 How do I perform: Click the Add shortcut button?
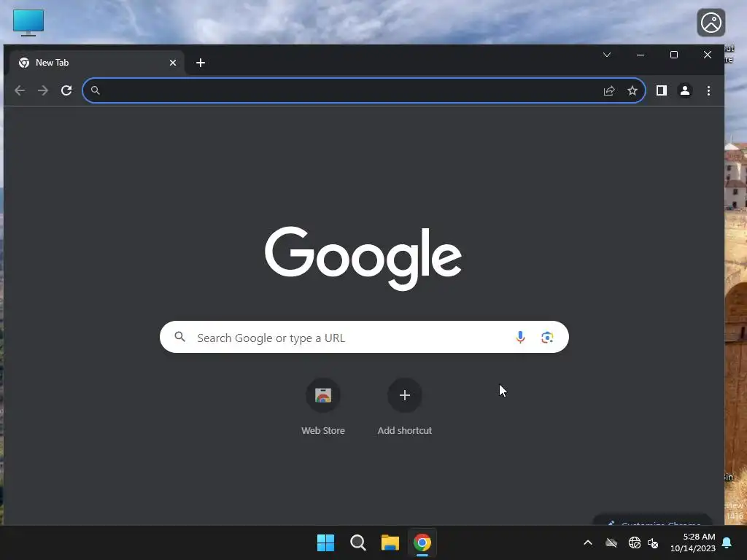(x=404, y=407)
